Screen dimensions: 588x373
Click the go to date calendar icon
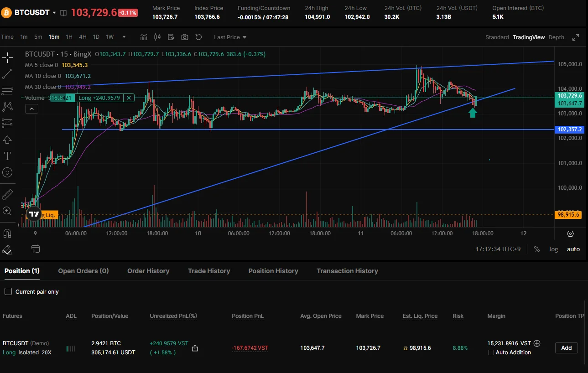pos(36,249)
